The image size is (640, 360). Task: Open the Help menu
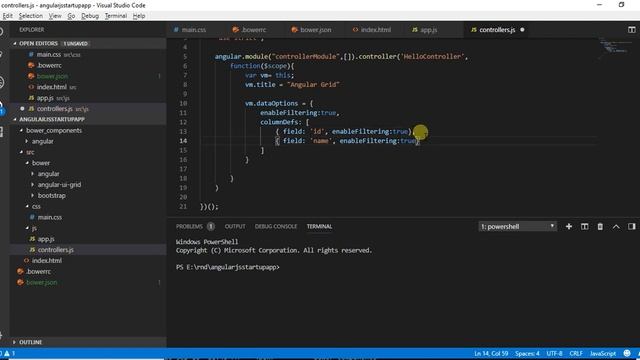tap(139, 16)
